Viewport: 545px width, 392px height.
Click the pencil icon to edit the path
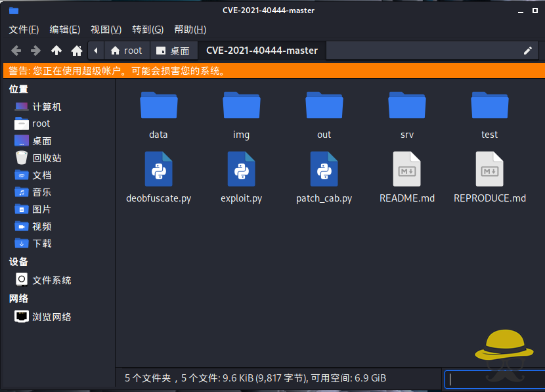(x=529, y=50)
